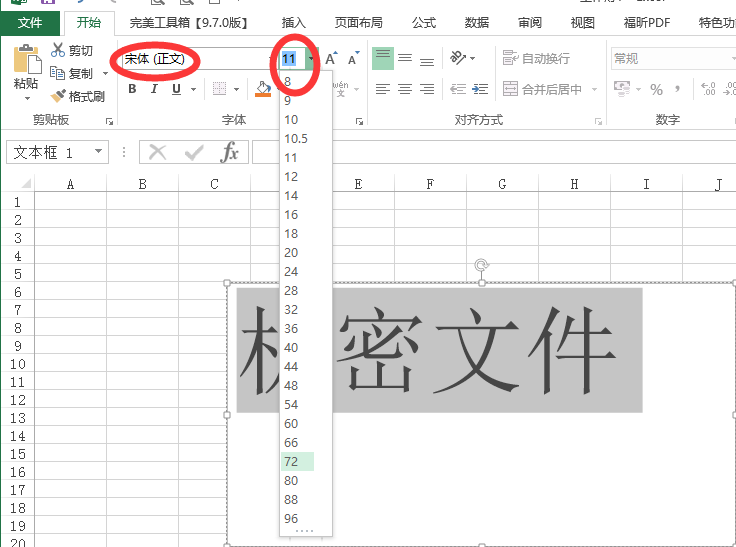This screenshot has height=547, width=736.
Task: Center text horizontally
Action: coord(405,89)
